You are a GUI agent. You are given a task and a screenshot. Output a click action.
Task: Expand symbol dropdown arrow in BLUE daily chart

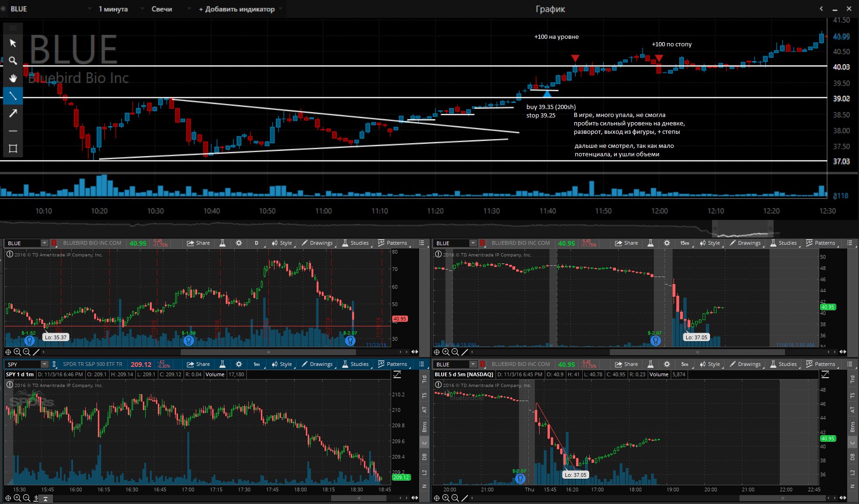coord(44,243)
